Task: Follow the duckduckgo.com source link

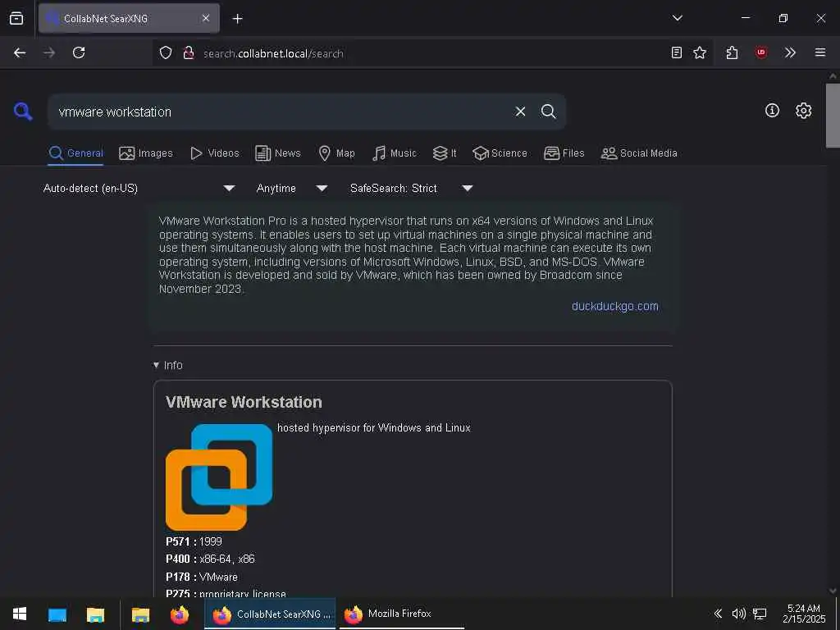Action: coord(615,306)
